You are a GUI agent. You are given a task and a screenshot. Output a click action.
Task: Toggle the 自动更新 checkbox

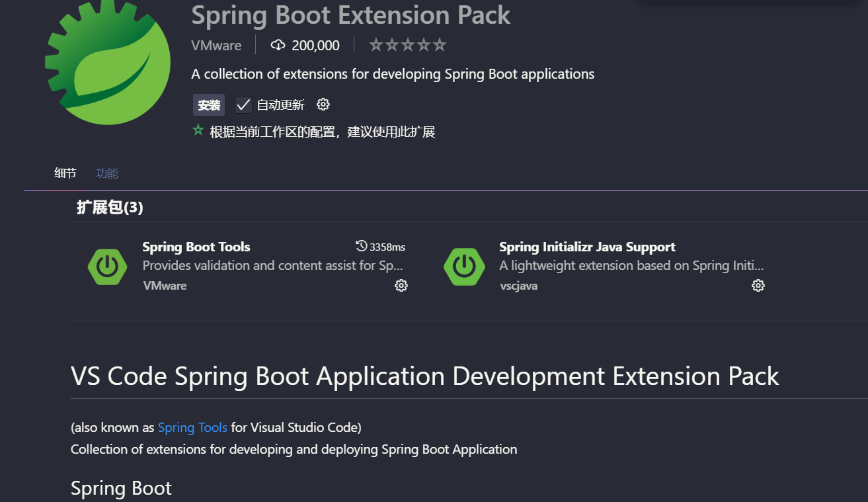pyautogui.click(x=243, y=105)
